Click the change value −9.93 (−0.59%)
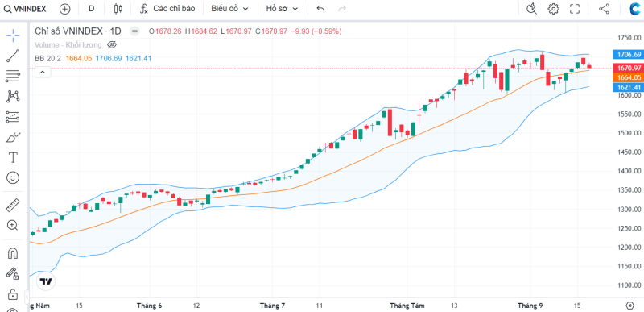 (x=316, y=31)
